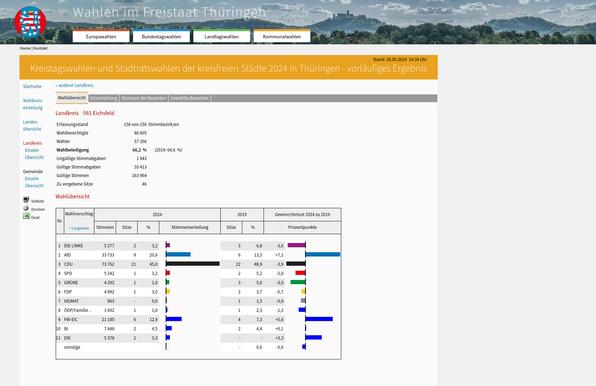The image size is (596, 386).
Task: Open the Kontakt link
Action: coord(41,48)
